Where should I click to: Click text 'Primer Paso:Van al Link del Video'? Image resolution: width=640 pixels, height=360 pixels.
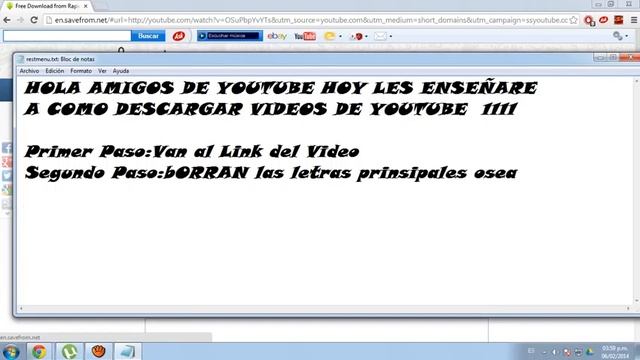pyautogui.click(x=191, y=151)
